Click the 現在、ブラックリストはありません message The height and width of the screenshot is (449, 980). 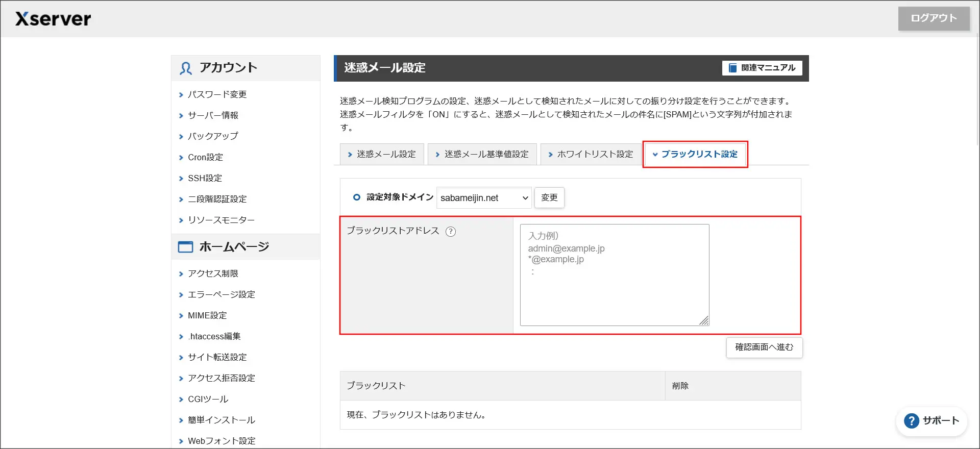[x=416, y=415]
